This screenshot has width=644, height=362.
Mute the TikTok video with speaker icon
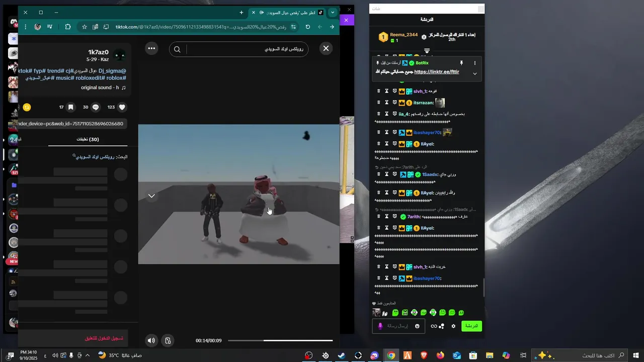(151, 340)
